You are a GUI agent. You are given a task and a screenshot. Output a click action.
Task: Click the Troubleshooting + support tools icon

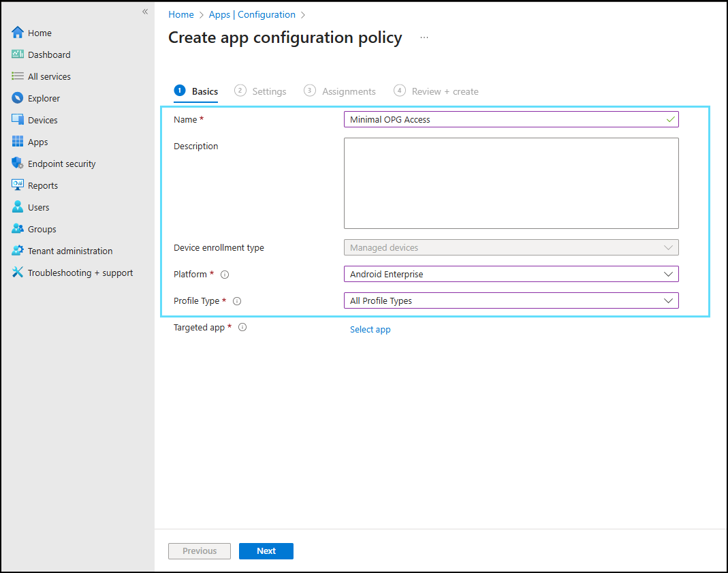[x=18, y=273]
